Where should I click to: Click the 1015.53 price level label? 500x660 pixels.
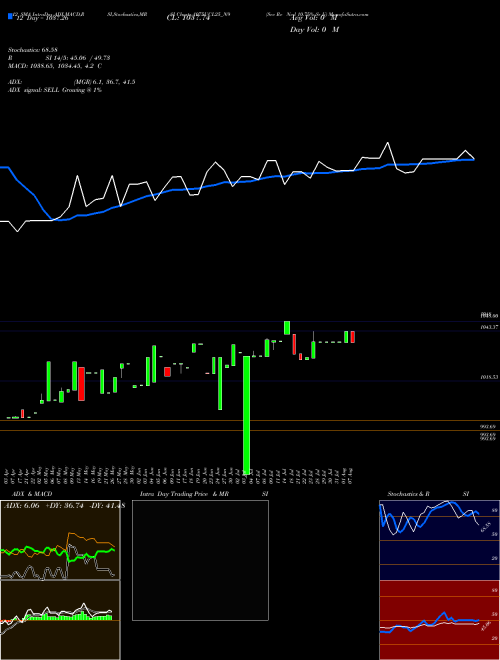point(489,377)
